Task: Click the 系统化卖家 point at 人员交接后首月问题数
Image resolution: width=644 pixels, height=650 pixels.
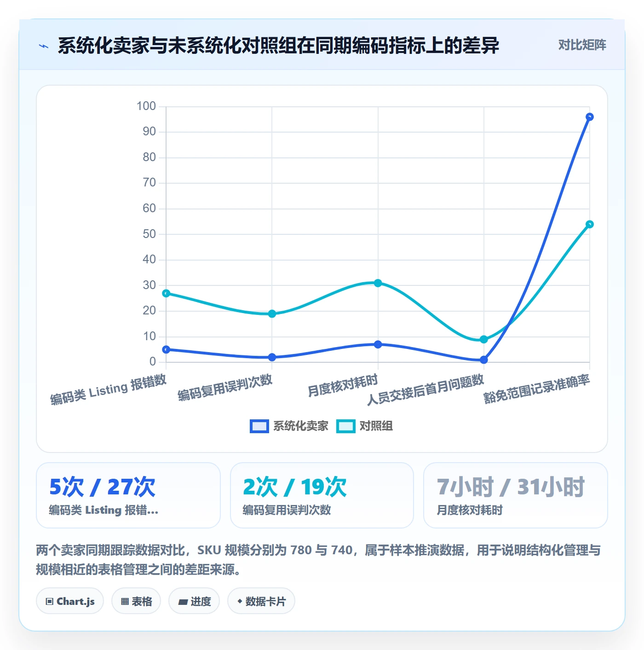Action: 483,360
